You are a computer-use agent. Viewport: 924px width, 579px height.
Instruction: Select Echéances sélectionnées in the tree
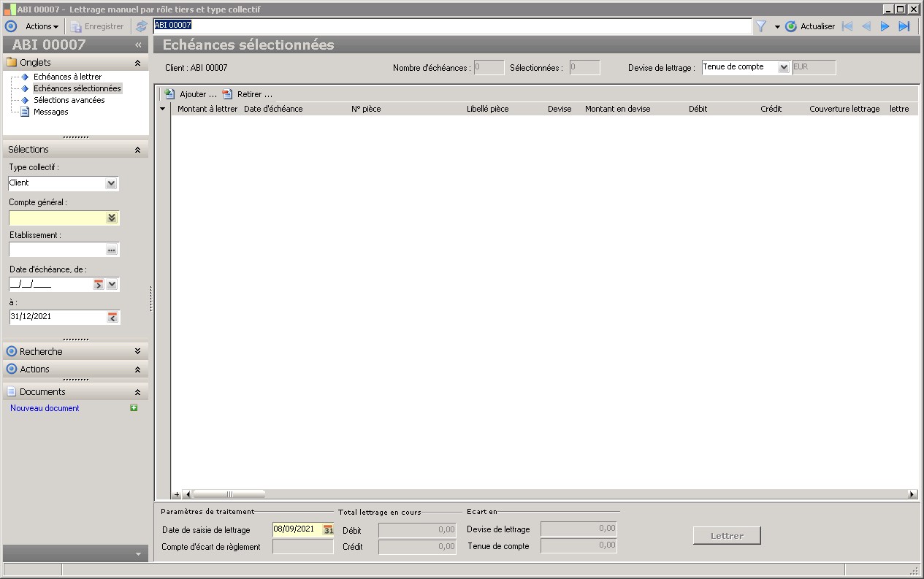[x=77, y=88]
